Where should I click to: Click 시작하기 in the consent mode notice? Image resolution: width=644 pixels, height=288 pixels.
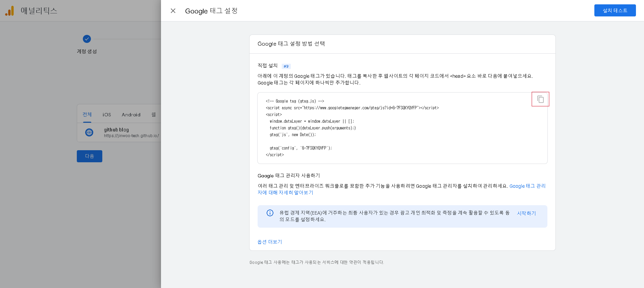[x=526, y=213]
